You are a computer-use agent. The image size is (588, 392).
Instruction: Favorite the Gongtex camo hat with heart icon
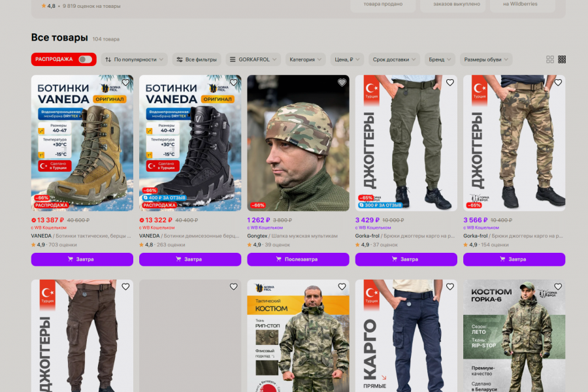click(x=342, y=82)
